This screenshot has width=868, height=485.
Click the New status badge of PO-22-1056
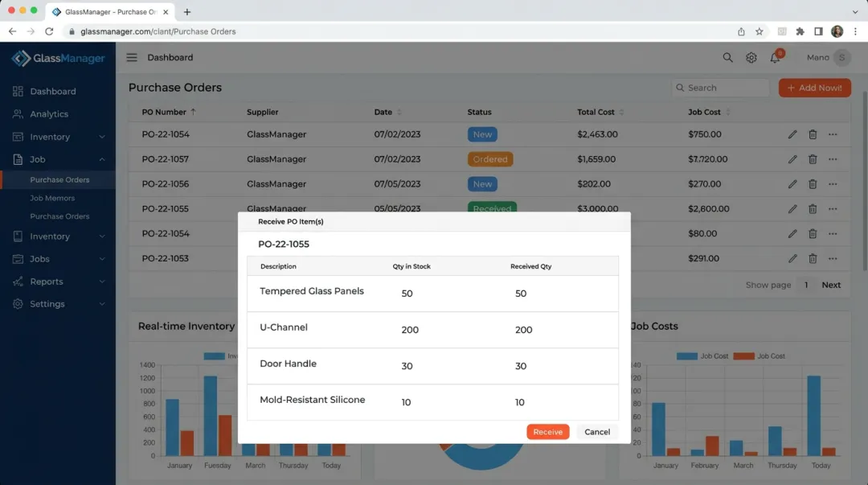[482, 184]
